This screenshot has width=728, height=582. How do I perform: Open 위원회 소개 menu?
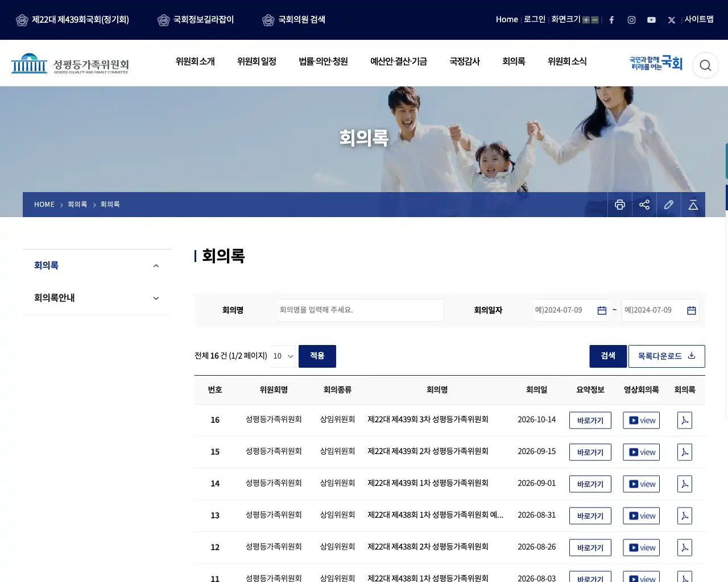tap(195, 61)
